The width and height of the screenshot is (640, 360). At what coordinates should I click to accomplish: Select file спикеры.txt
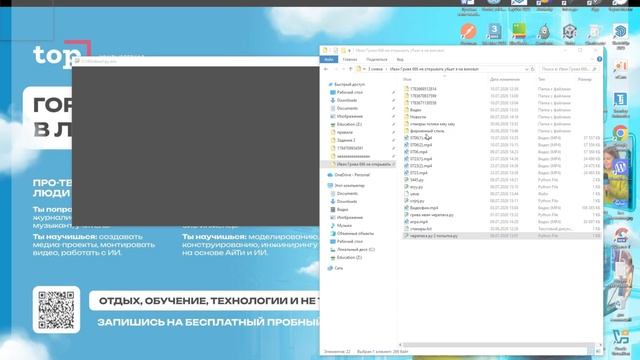(x=420, y=229)
